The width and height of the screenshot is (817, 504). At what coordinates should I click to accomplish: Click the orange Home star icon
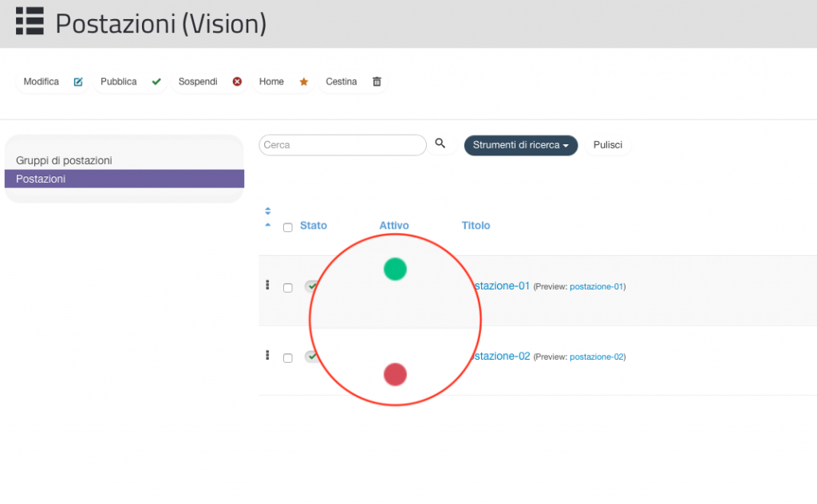tap(304, 82)
